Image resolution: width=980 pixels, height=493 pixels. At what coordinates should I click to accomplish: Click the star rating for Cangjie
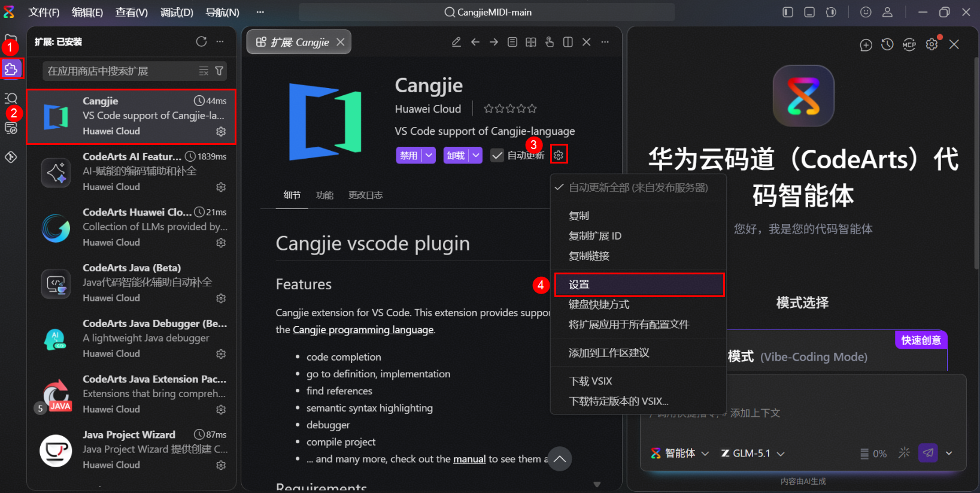pos(510,108)
